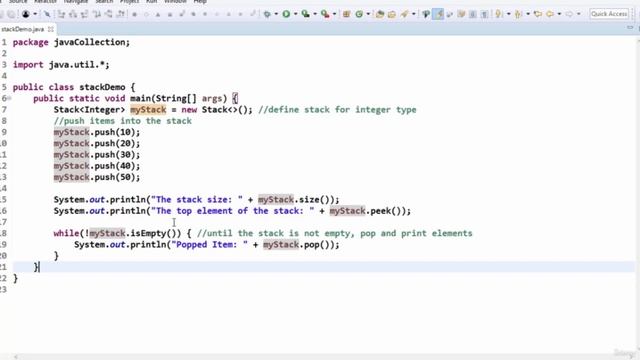Click the '//define stack for integer type' comment
This screenshot has height=360, width=640.
pyautogui.click(x=337, y=110)
